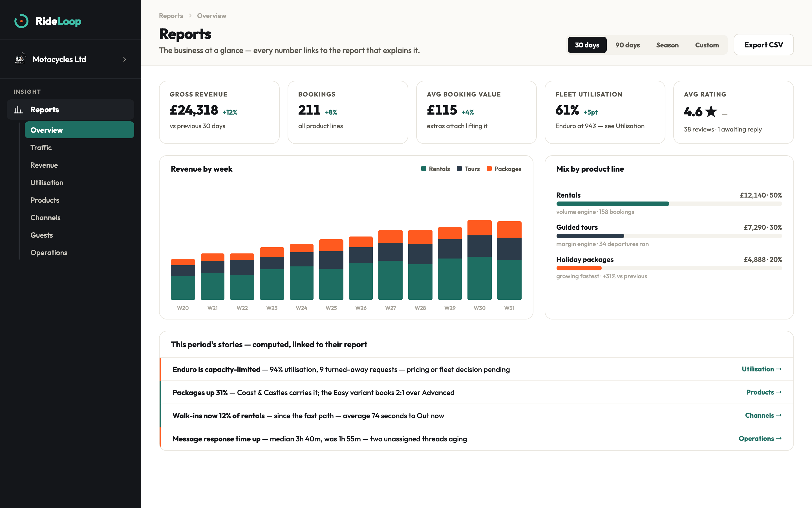Open the Operations report in sidebar

80,252
